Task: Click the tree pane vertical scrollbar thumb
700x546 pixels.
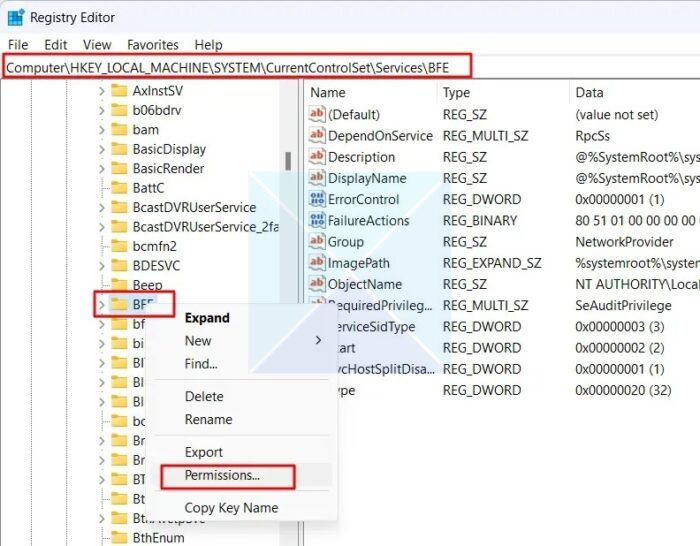Action: (288, 161)
